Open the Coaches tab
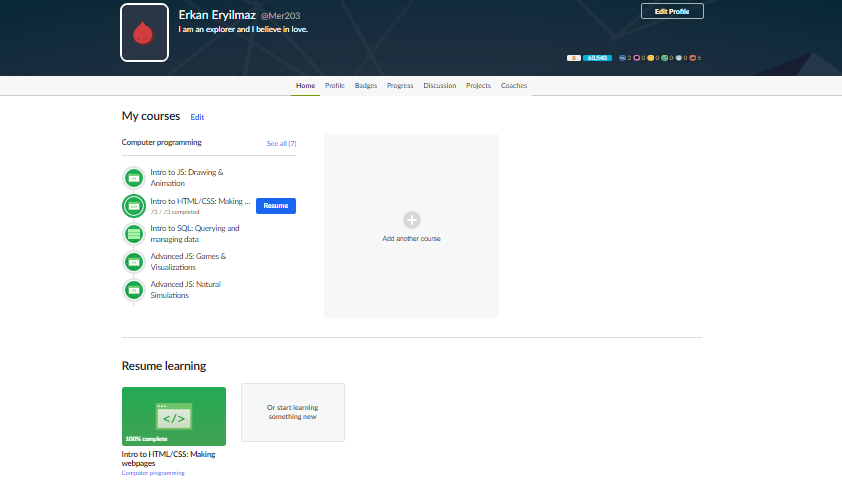 (x=514, y=86)
